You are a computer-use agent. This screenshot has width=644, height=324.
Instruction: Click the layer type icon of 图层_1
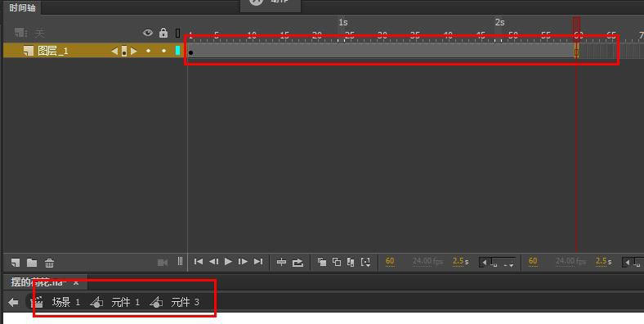click(28, 51)
